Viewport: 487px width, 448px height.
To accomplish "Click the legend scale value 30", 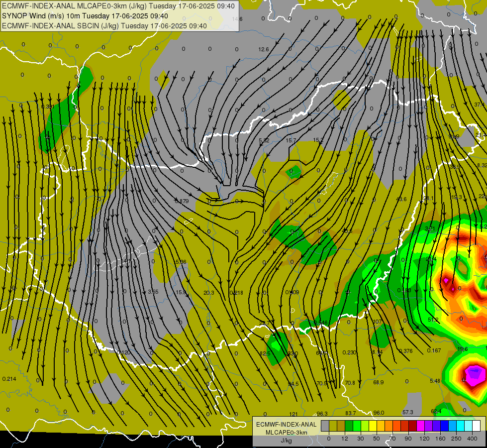I will coord(360,439).
